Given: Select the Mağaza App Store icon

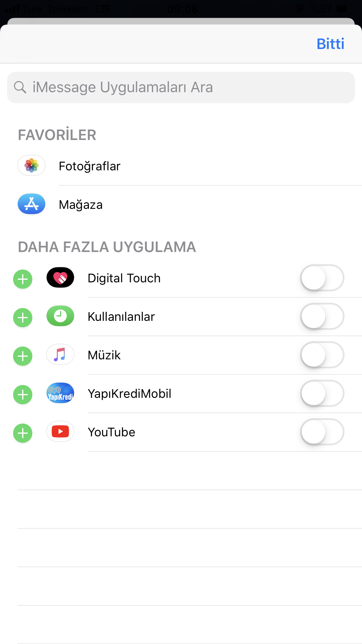Looking at the screenshot, I should pos(31,204).
